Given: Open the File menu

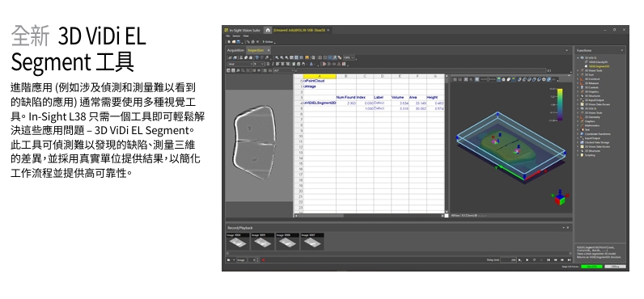Looking at the screenshot, I should [x=227, y=36].
